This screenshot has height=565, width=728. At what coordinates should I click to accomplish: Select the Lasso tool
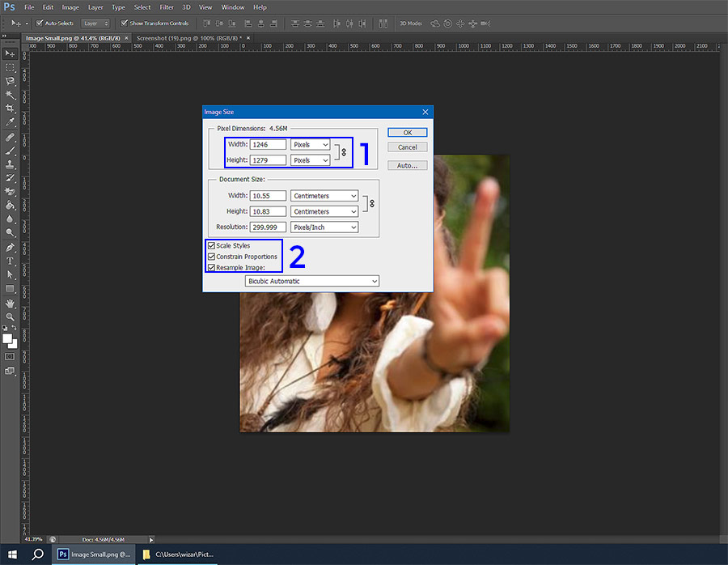pyautogui.click(x=10, y=82)
